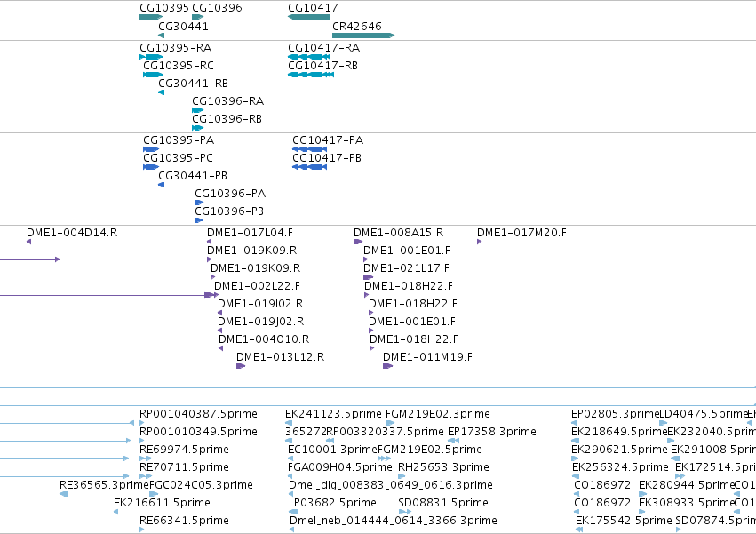The image size is (756, 534).
Task: Select EST FGA009H04.5prime
Action: click(340, 468)
